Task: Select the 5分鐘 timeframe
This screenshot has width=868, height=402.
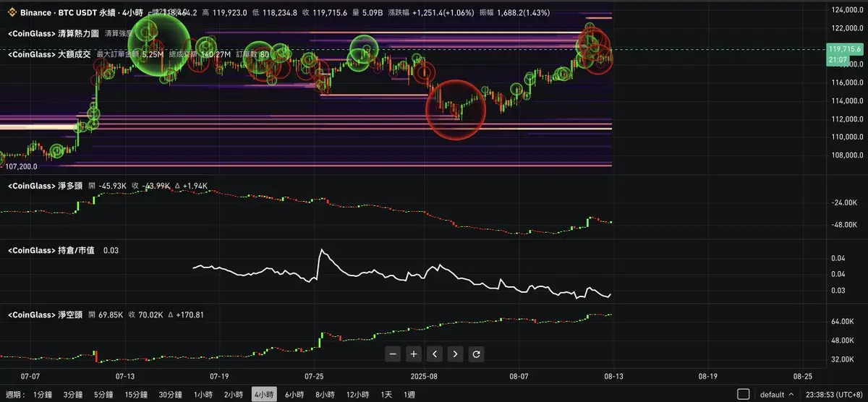Action: click(x=103, y=395)
